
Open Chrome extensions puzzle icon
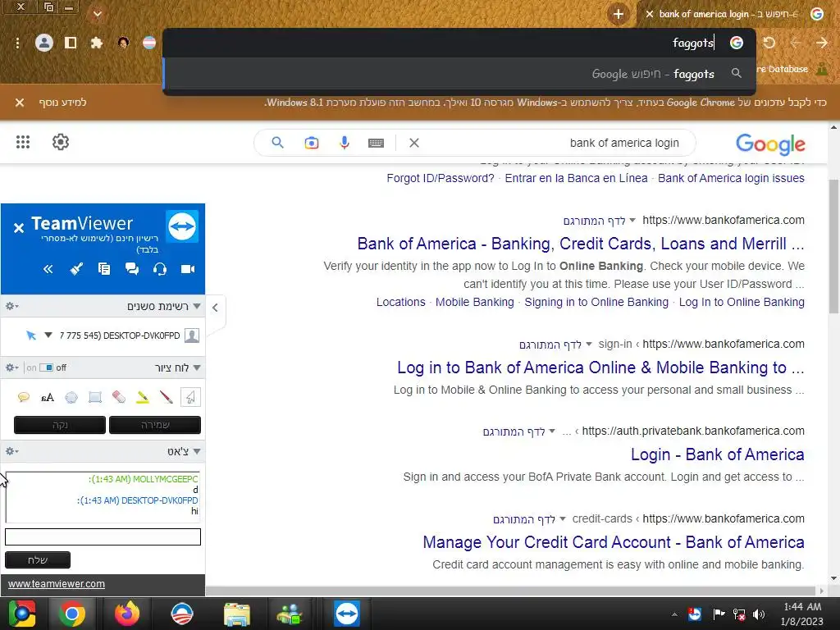pos(97,43)
